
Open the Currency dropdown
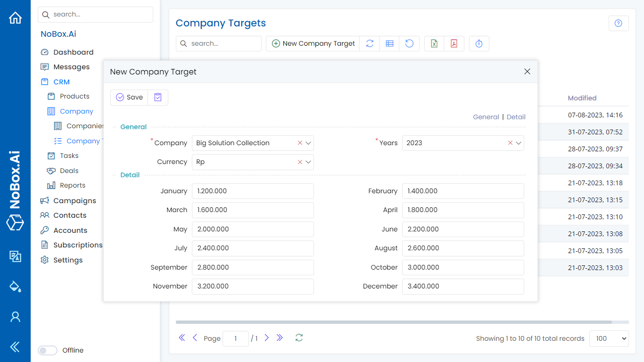(309, 162)
